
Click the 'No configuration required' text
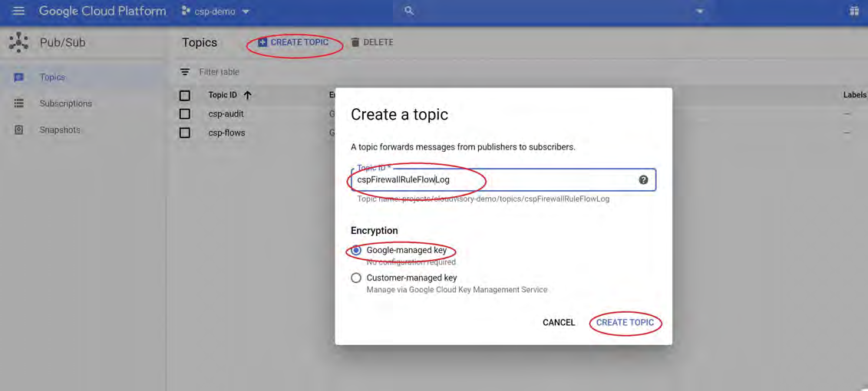coord(411,262)
